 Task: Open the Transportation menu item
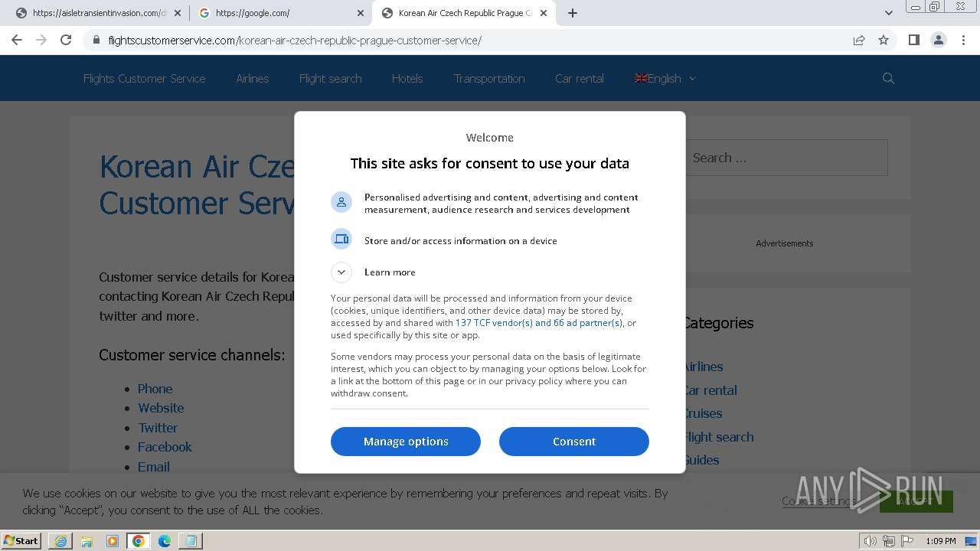[489, 78]
